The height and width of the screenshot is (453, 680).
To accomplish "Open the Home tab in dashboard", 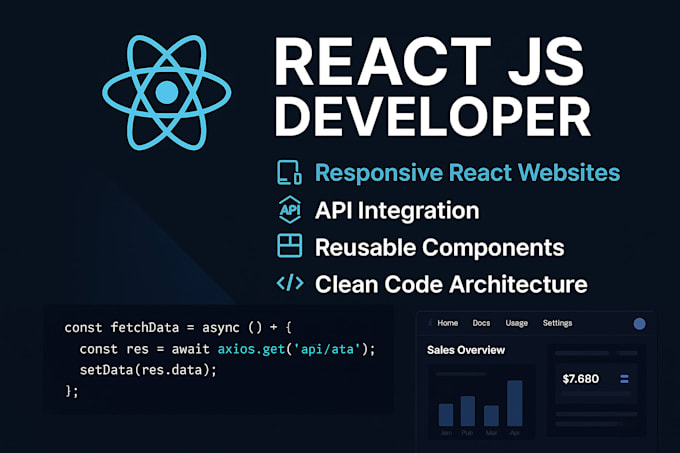I will pos(448,323).
